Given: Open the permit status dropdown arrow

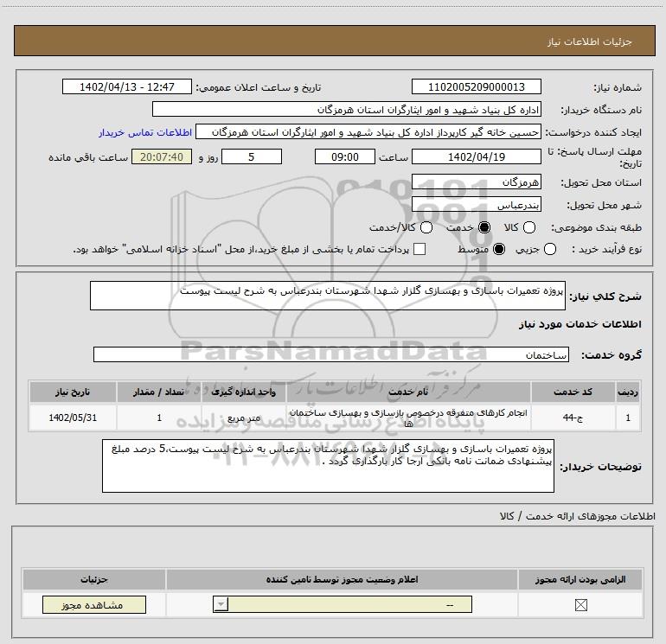Looking at the screenshot, I should [221, 604].
